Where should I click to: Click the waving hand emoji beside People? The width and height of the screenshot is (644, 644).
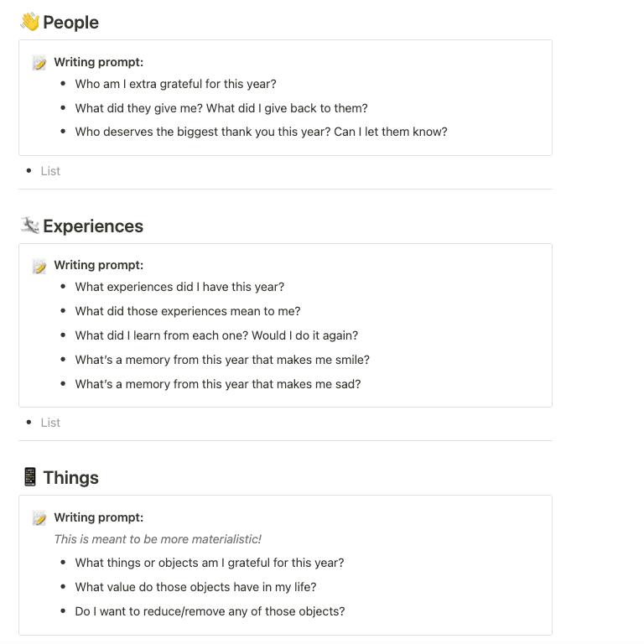[x=29, y=22]
